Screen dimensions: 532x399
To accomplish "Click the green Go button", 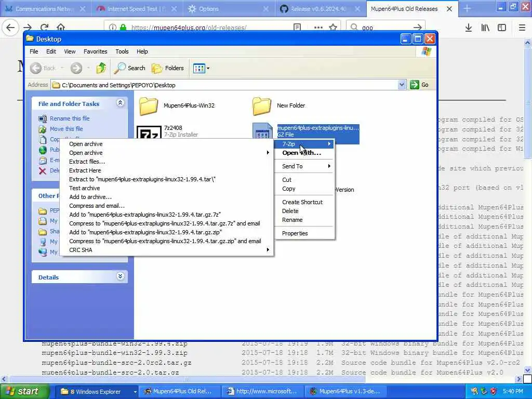I will 419,85.
